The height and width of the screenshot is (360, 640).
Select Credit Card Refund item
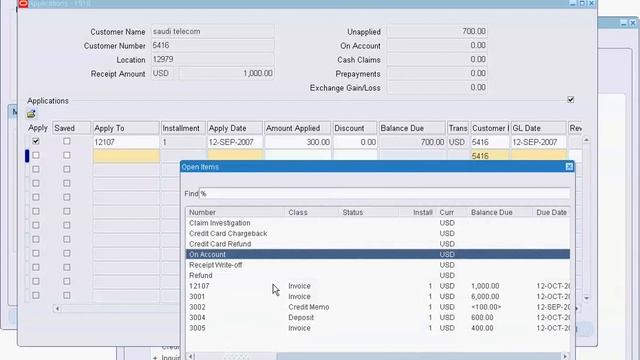coord(378,244)
